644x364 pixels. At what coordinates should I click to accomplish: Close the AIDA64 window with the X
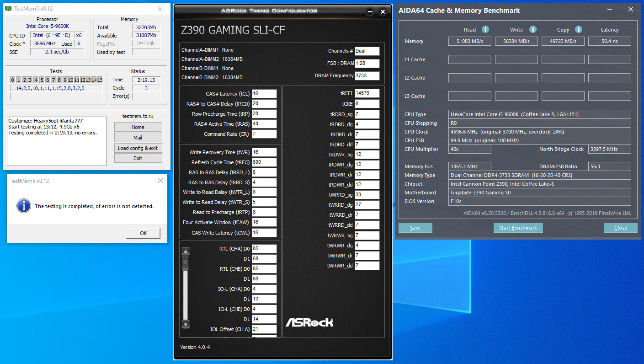[x=631, y=10]
